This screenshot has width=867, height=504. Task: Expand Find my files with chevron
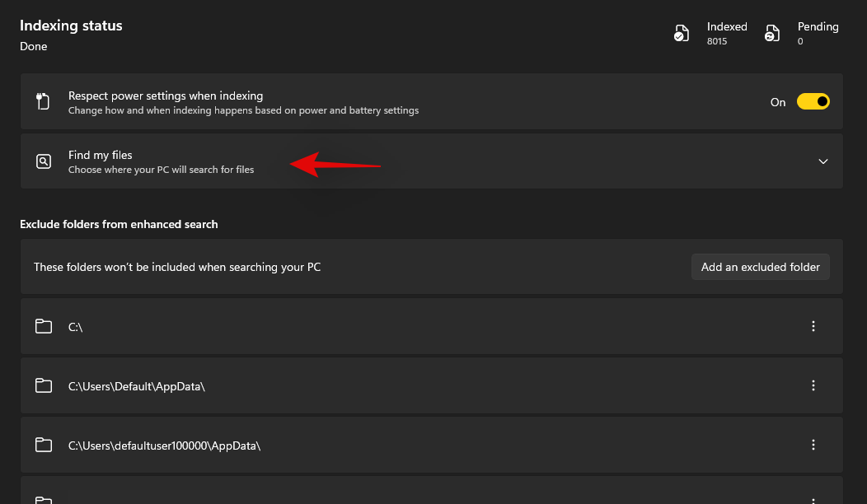tap(822, 161)
